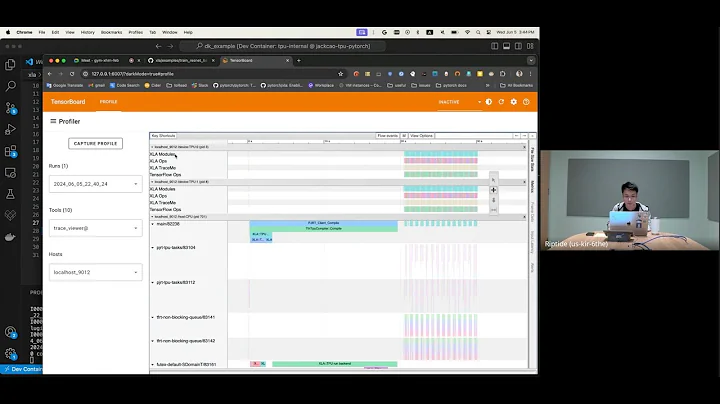Toggle TensorBoard dark mode icon

pyautogui.click(x=489, y=102)
